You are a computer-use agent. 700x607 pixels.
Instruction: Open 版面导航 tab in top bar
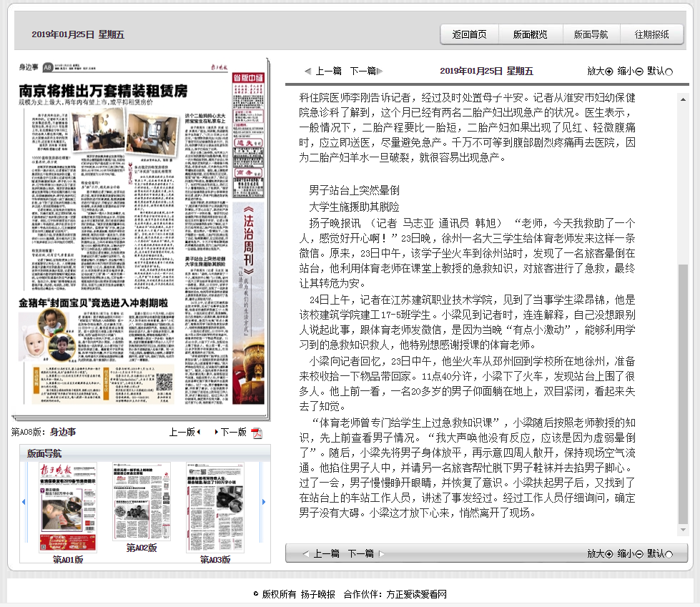591,34
